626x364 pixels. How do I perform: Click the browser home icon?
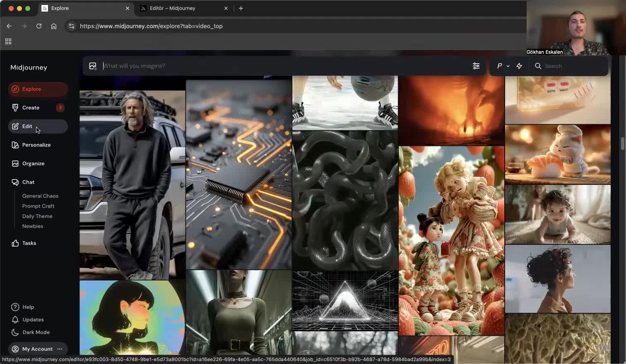click(54, 26)
